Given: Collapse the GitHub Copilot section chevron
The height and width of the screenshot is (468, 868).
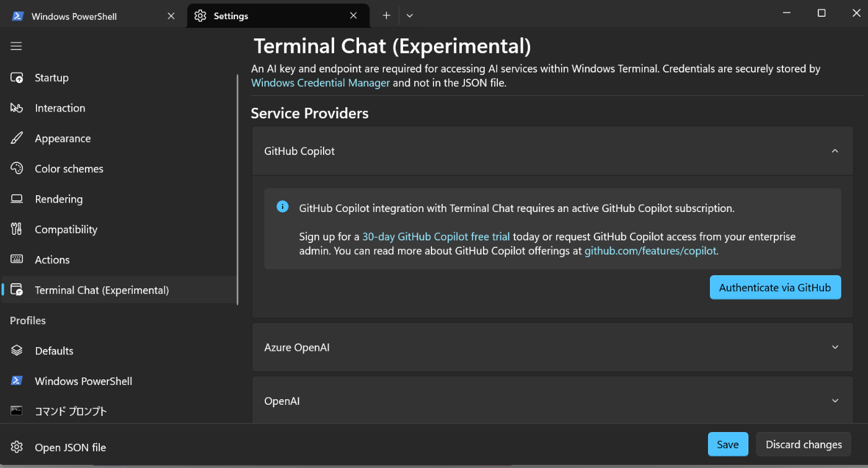Looking at the screenshot, I should click(x=835, y=151).
